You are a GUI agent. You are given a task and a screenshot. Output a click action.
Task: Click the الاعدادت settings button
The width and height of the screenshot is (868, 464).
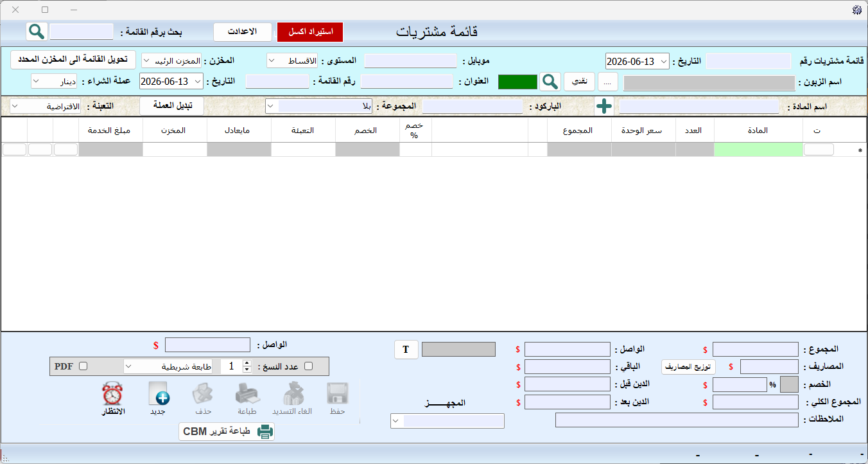click(243, 31)
